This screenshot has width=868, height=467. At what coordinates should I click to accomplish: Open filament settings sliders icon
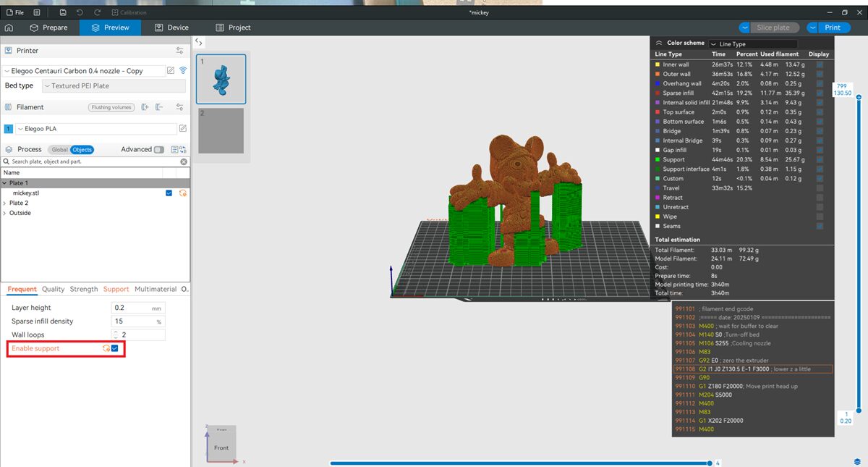click(x=179, y=107)
